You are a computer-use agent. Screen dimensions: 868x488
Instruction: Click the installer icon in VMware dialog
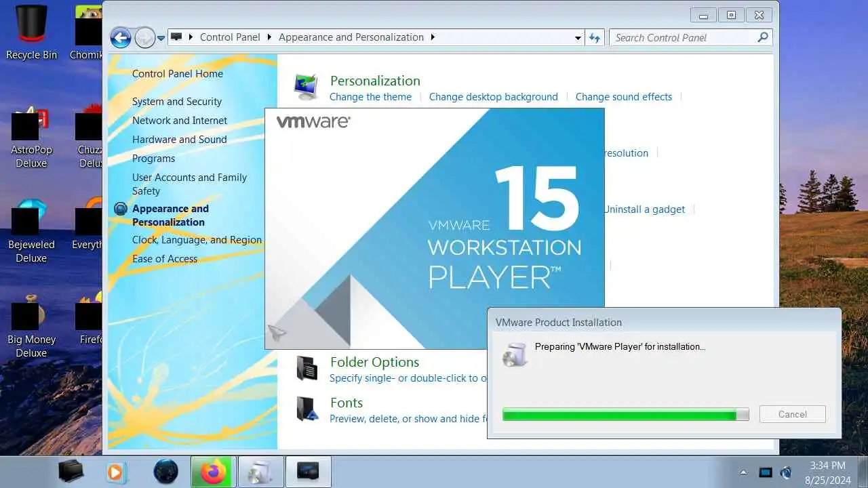(514, 354)
